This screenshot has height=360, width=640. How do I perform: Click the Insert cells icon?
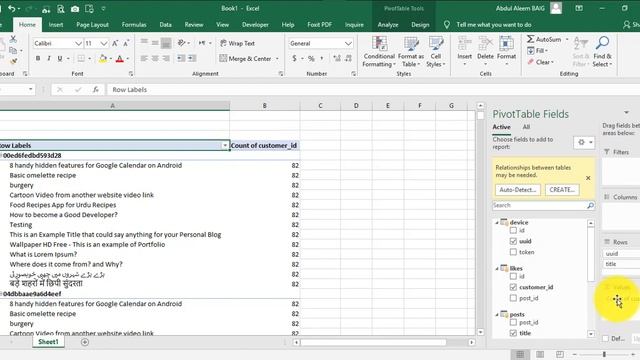point(464,44)
